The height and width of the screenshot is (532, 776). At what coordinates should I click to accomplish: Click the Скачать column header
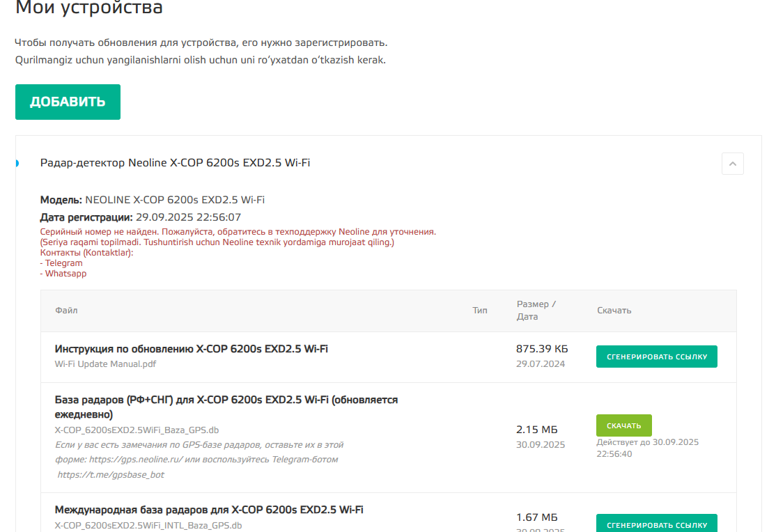pyautogui.click(x=614, y=311)
